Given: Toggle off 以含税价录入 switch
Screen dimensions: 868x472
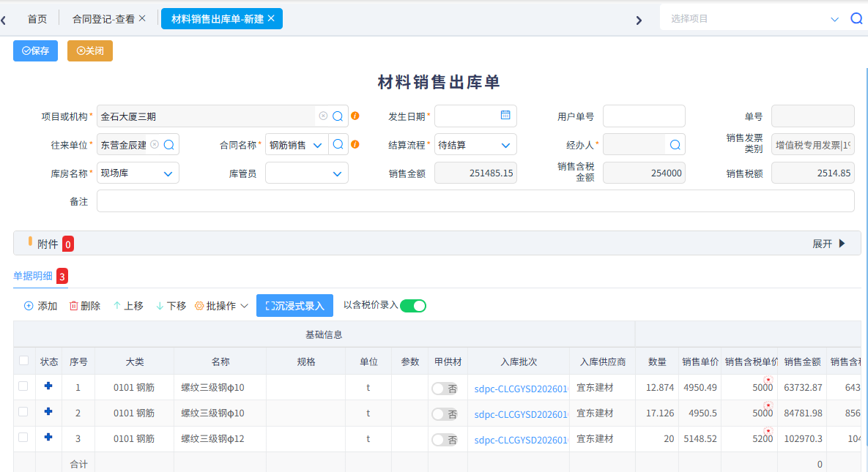Looking at the screenshot, I should point(413,306).
